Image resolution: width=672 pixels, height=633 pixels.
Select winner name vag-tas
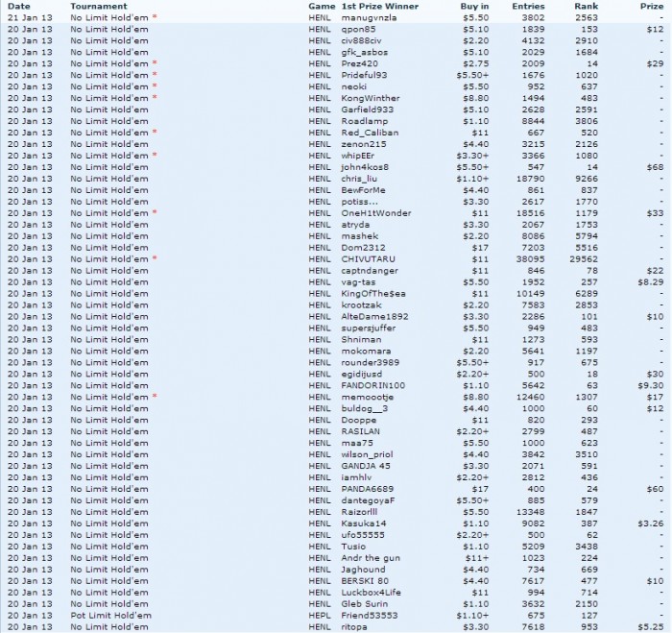click(358, 282)
